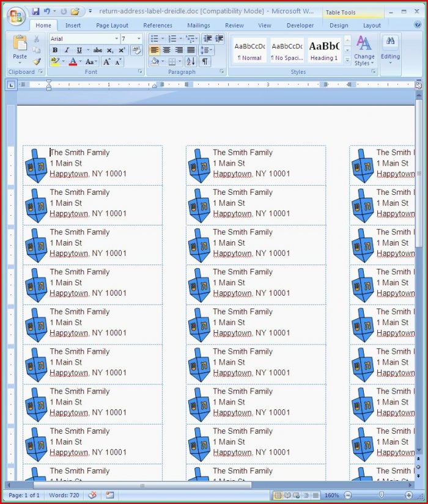This screenshot has width=428, height=504.
Task: Click the vertical scrollbar thumb
Action: [419, 173]
